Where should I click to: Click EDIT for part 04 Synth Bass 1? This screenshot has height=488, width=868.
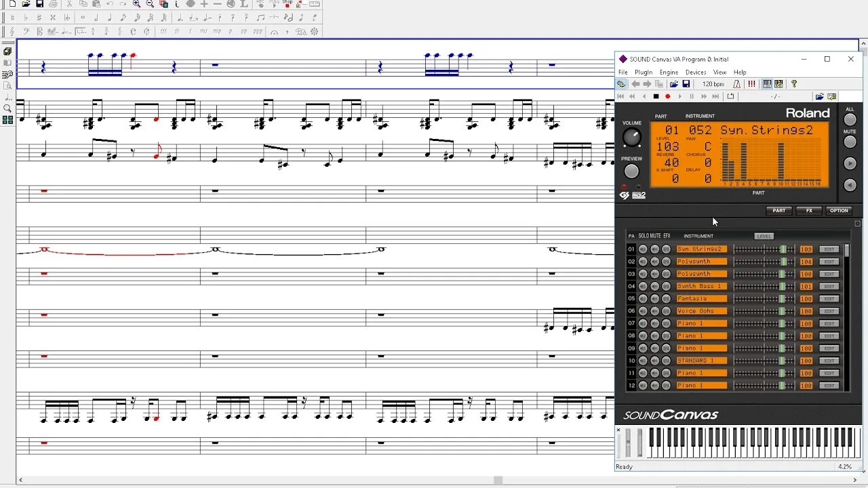tap(829, 286)
